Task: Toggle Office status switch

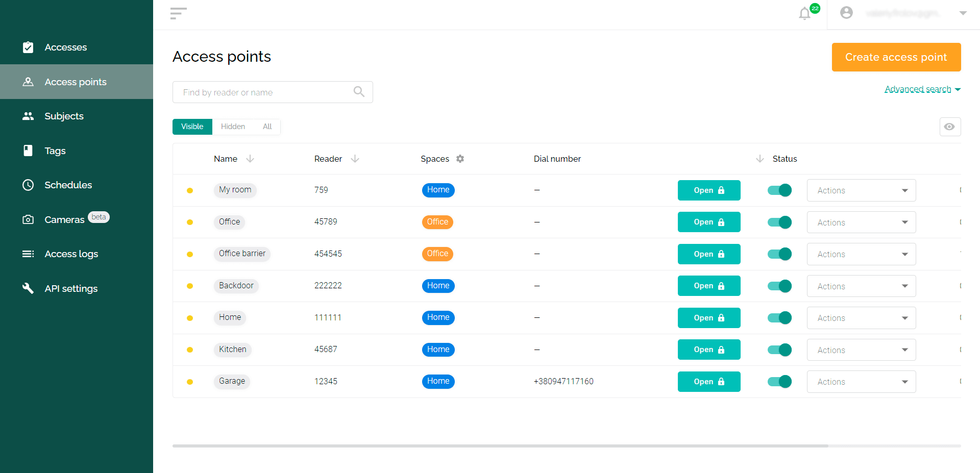Action: 779,222
